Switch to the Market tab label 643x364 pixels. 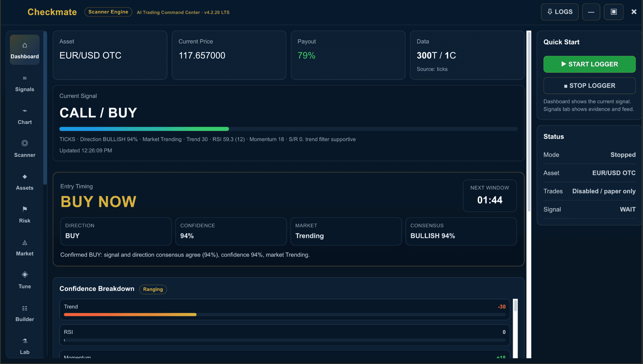[25, 254]
